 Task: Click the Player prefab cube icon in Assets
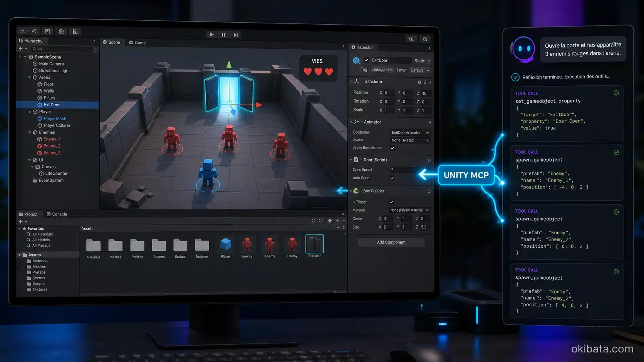click(226, 244)
